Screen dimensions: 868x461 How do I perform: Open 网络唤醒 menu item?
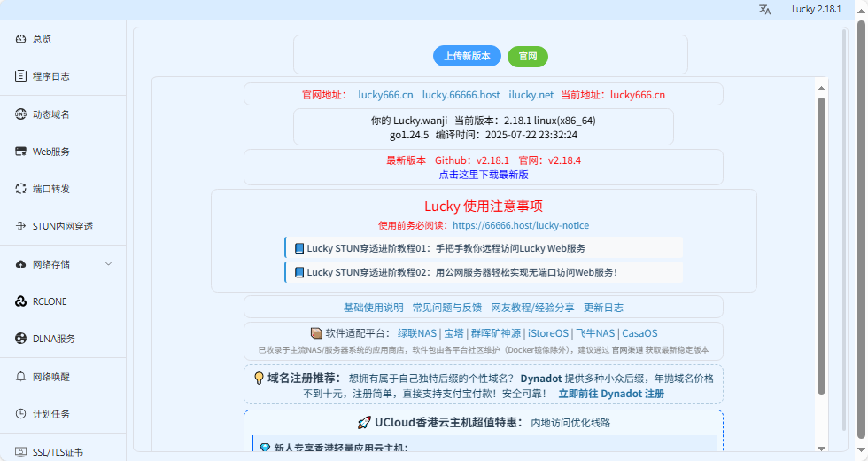pos(63,377)
